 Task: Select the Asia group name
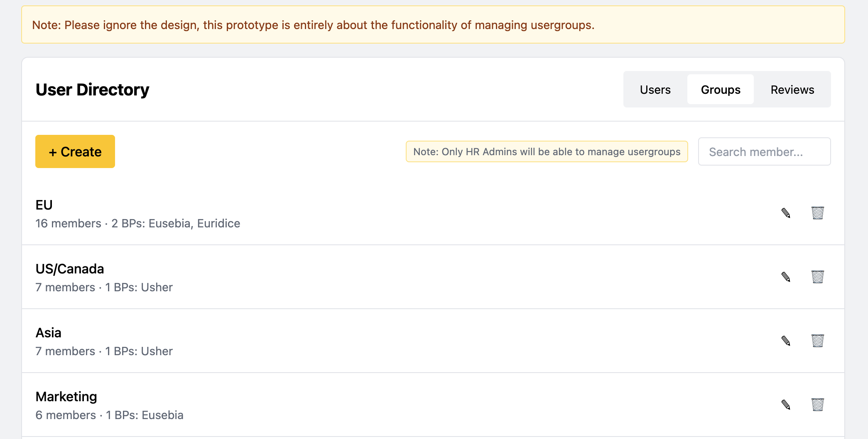(x=49, y=333)
